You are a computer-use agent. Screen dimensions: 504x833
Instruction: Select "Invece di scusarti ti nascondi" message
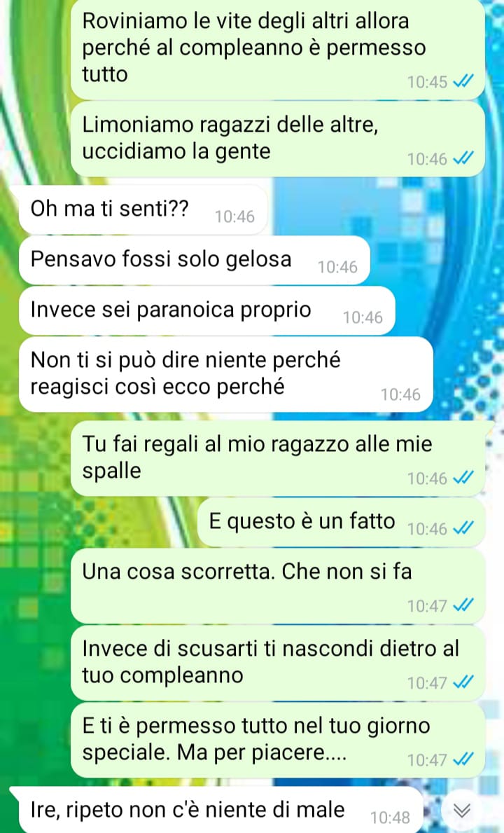click(277, 663)
